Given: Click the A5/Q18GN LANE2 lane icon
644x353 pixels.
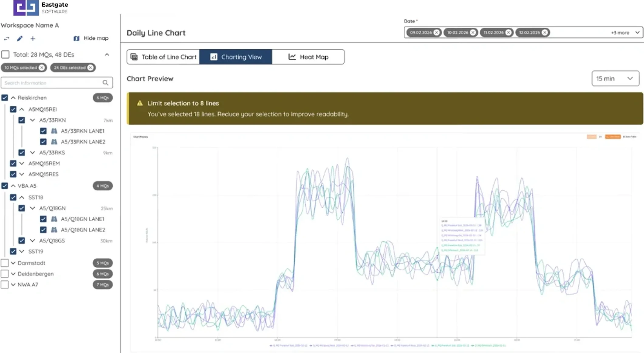Looking at the screenshot, I should coord(54,230).
